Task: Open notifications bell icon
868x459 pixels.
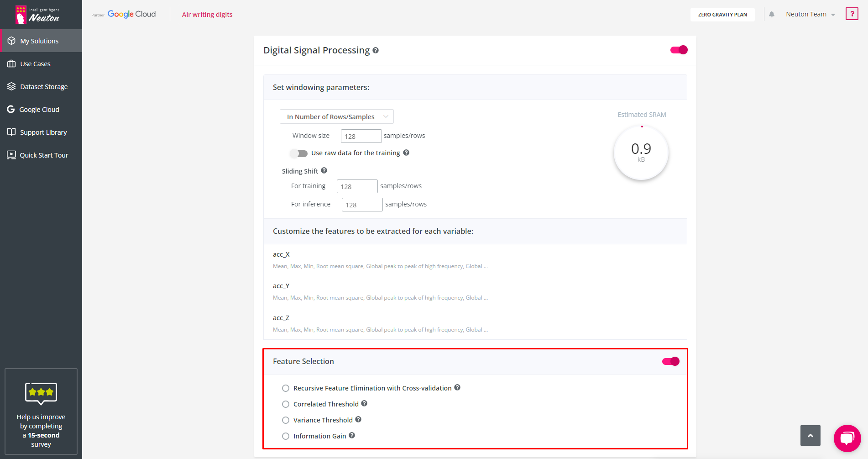Action: click(x=772, y=14)
